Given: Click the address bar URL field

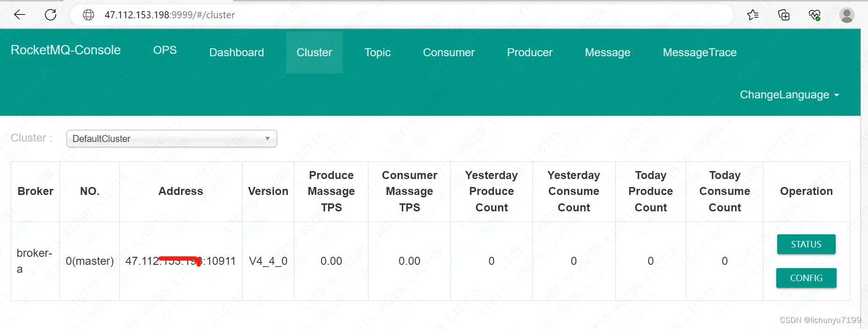Looking at the screenshot, I should [x=401, y=15].
